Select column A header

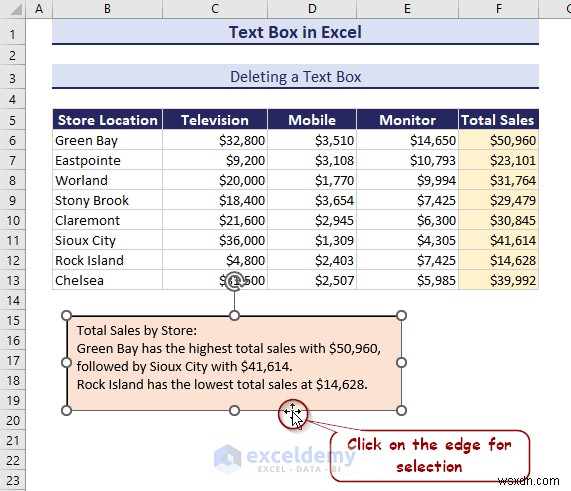(x=39, y=9)
